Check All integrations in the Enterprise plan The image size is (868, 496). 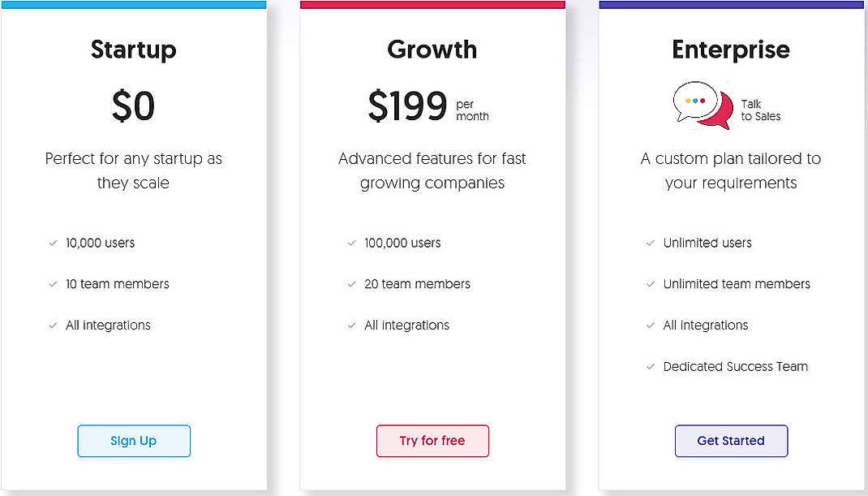(649, 325)
